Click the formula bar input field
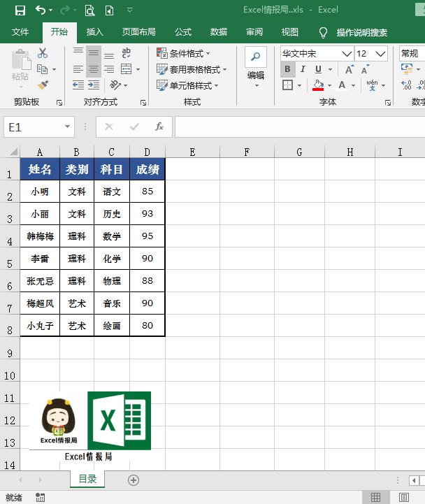This screenshot has height=504, width=425. [300, 127]
